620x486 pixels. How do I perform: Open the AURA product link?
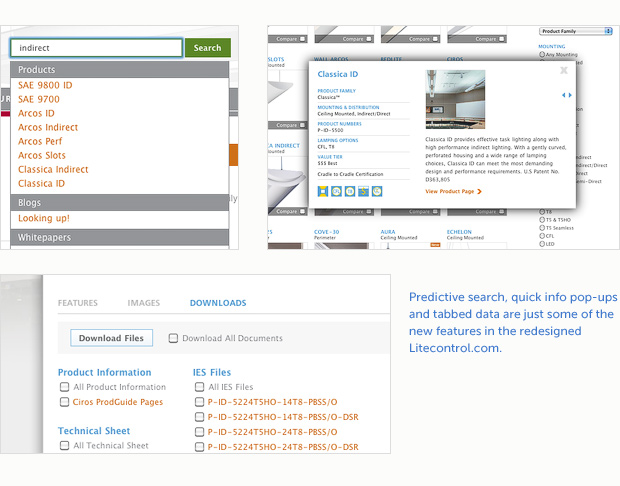[388, 232]
